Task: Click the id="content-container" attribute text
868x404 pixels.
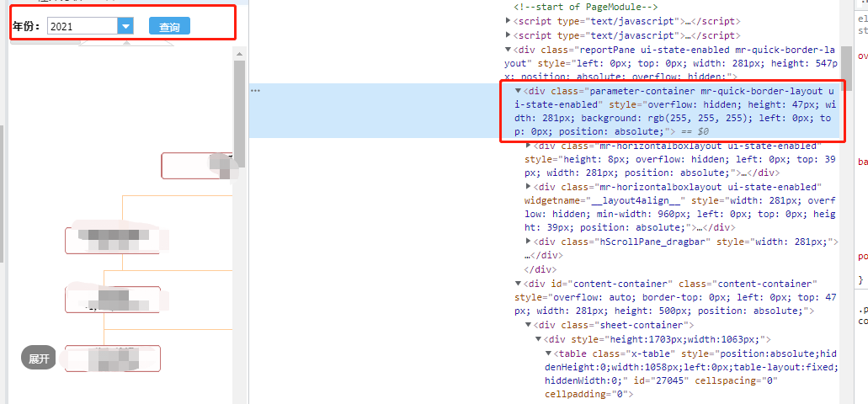Action: point(610,284)
